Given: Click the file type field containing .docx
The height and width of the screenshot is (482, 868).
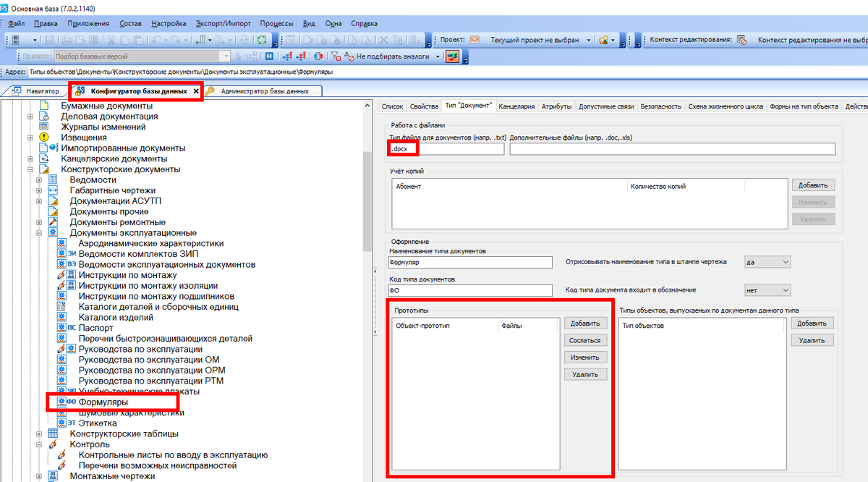Looking at the screenshot, I should [x=446, y=149].
